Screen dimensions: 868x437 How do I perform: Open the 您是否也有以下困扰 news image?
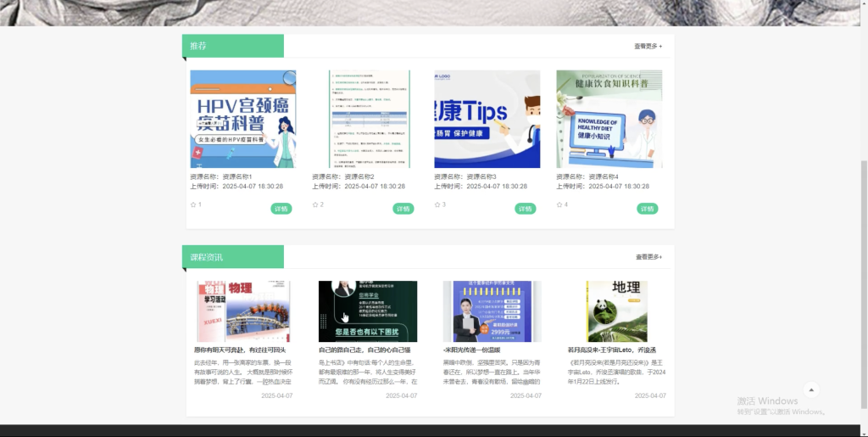pos(368,311)
